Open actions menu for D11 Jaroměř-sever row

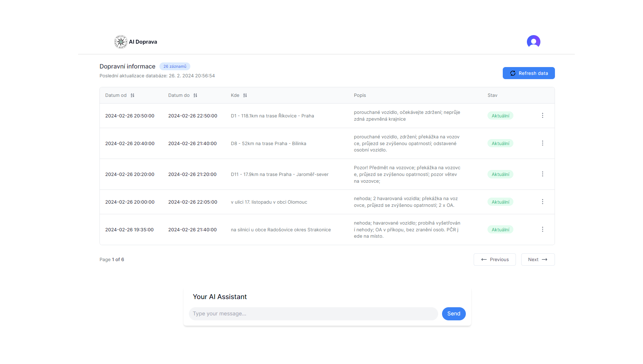(542, 174)
